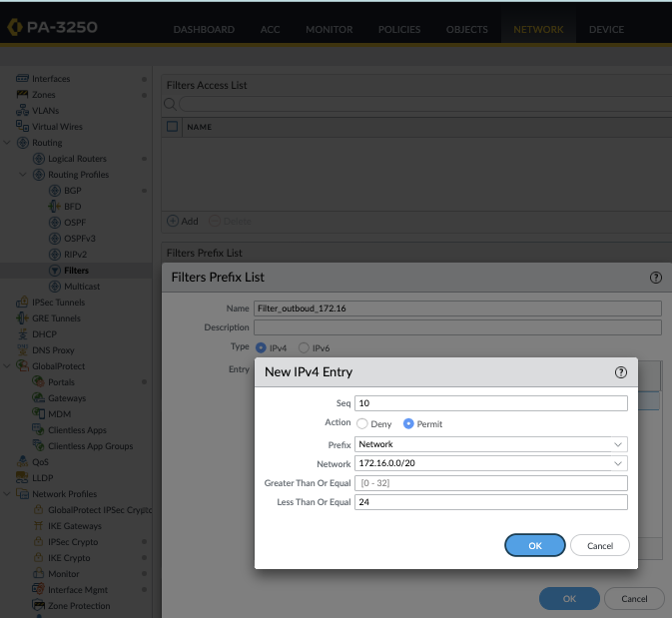Image resolution: width=672 pixels, height=618 pixels.
Task: Select the OSPF icon in Routing Profiles
Action: tap(55, 223)
